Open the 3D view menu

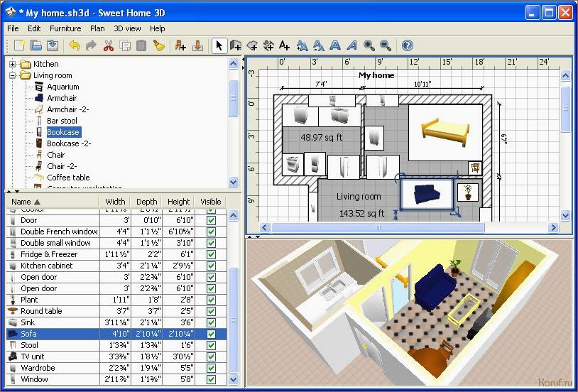click(128, 28)
